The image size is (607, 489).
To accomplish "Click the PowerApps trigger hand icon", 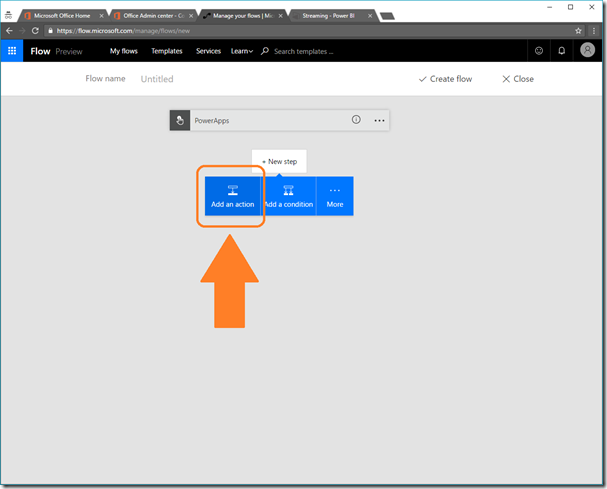I will (180, 120).
